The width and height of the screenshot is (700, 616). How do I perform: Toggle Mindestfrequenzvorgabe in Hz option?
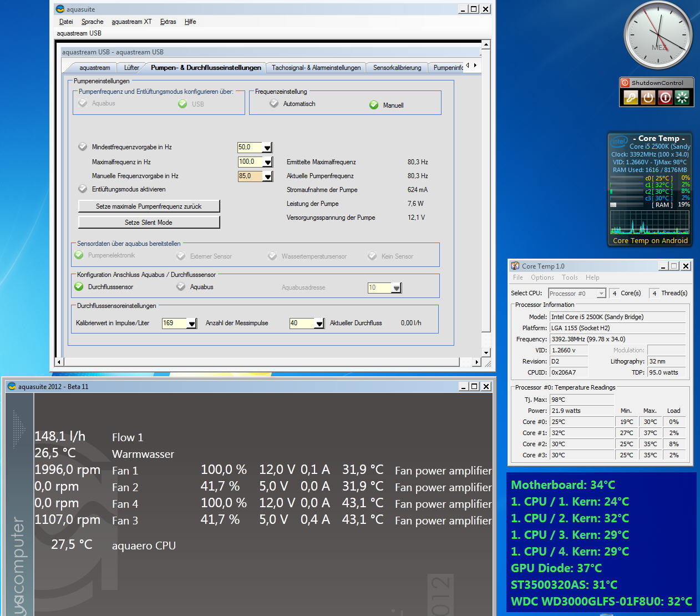(x=83, y=147)
